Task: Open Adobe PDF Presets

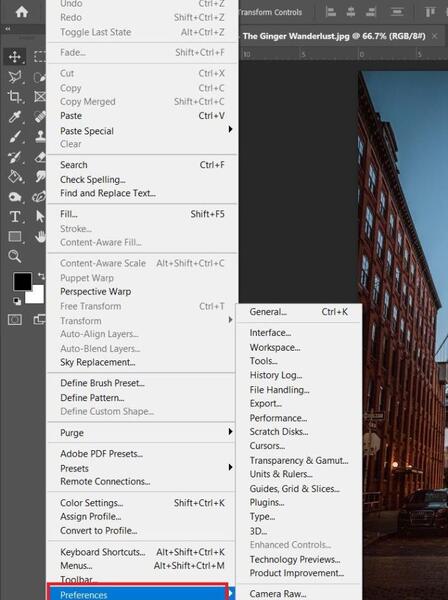Action: (x=142, y=454)
